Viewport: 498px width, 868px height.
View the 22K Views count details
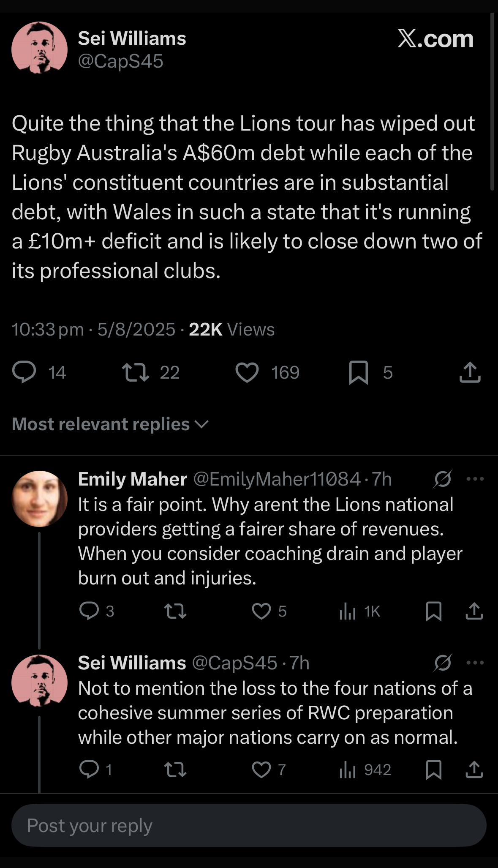coord(231,330)
